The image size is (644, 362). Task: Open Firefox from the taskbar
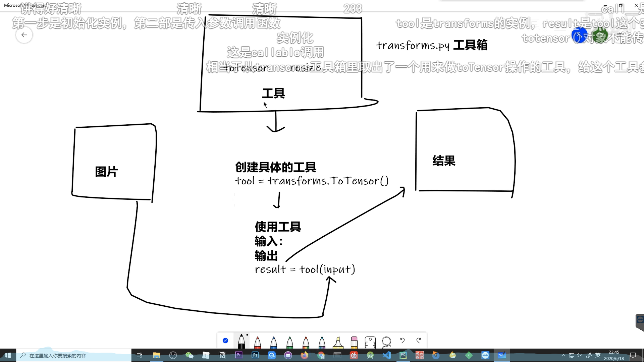pos(305,355)
